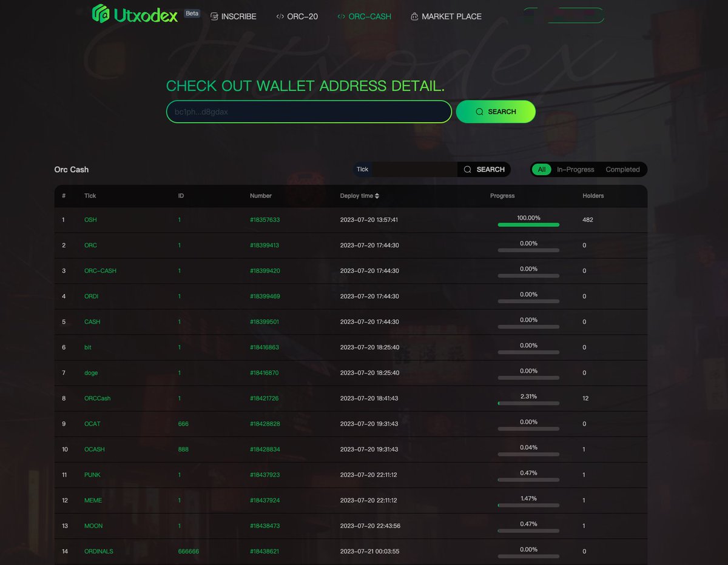Click OCAT ID value 666
The height and width of the screenshot is (565, 728).
[183, 424]
